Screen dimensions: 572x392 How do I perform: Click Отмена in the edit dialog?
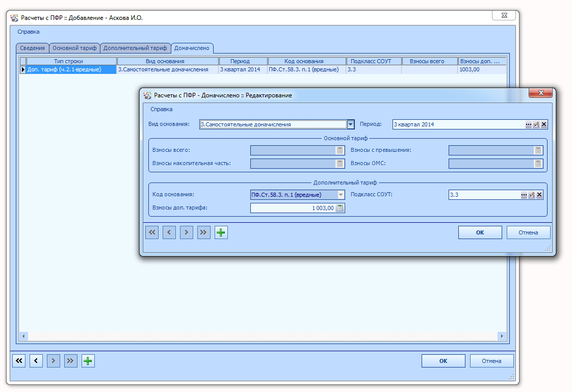(528, 232)
